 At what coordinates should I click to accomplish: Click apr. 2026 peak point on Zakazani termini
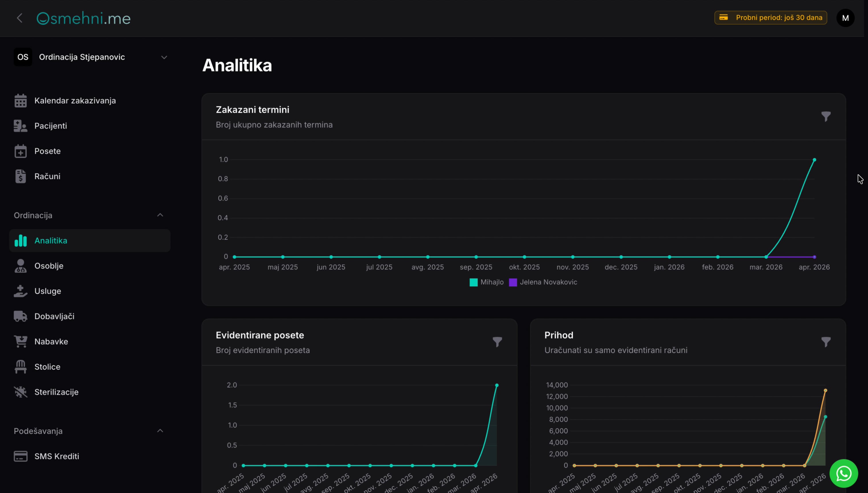[815, 160]
